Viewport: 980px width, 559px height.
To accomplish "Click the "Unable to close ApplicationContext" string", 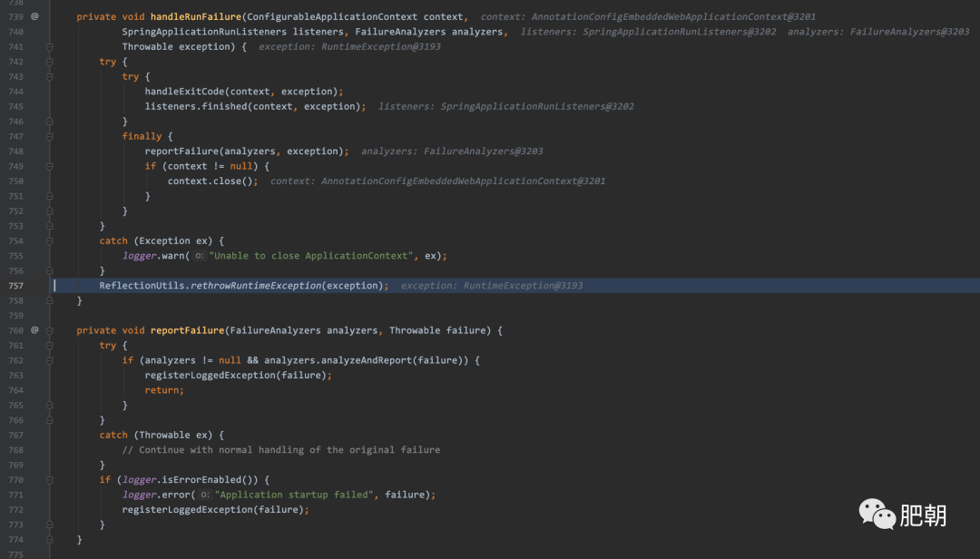I will [x=311, y=256].
